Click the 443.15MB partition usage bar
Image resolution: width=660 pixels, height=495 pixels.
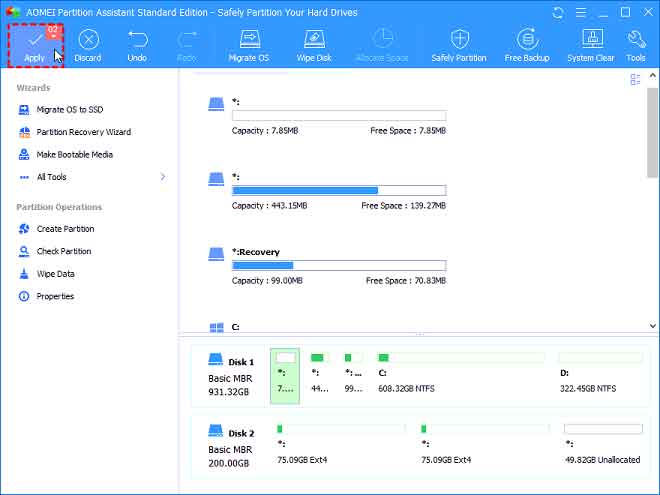click(339, 190)
